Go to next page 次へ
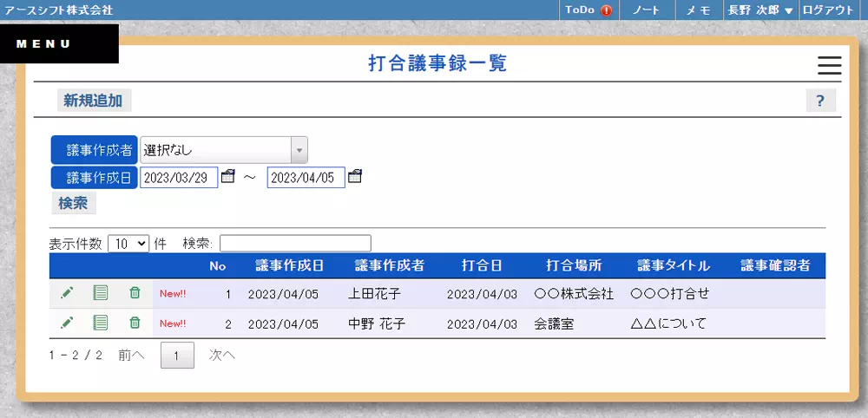Viewport: 868px width, 418px height. 222,356
